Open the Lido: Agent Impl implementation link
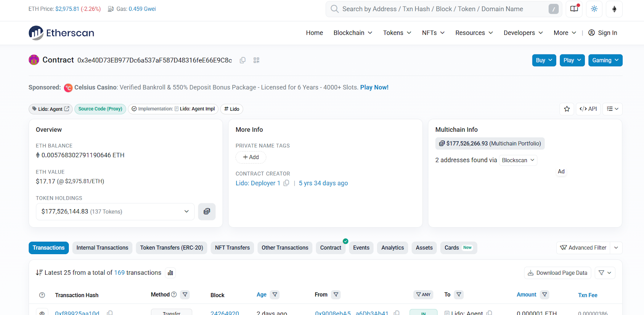 197,109
